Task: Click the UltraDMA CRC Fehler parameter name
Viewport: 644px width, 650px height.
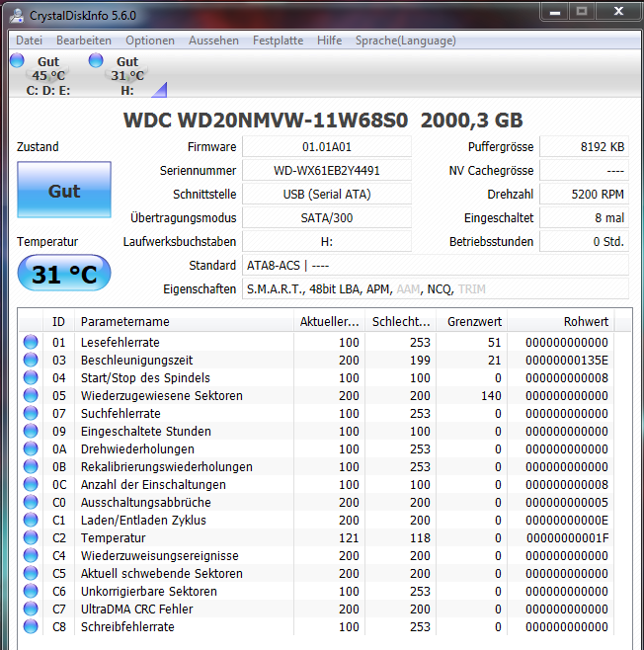Action: point(136,609)
